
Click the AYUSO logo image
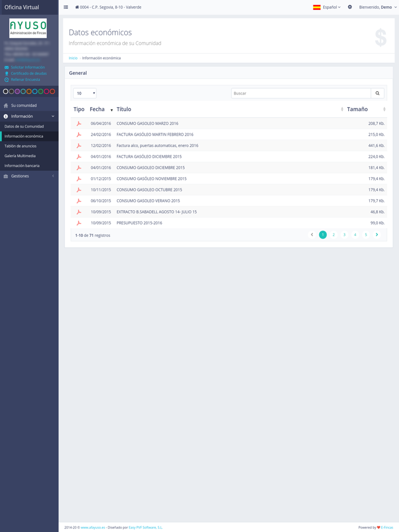(x=28, y=28)
